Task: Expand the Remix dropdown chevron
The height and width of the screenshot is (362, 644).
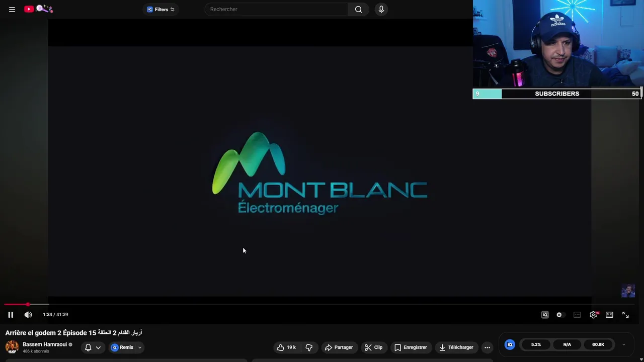Action: click(x=140, y=347)
